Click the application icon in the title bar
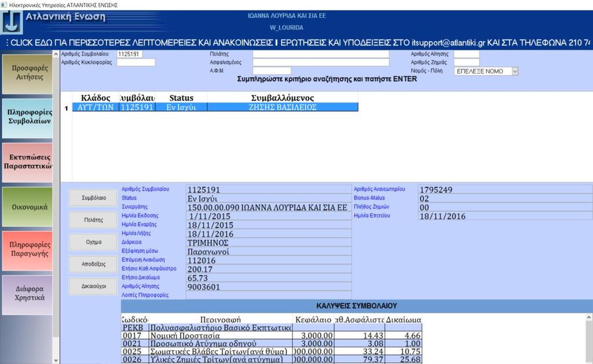593x364 pixels. 4,5
